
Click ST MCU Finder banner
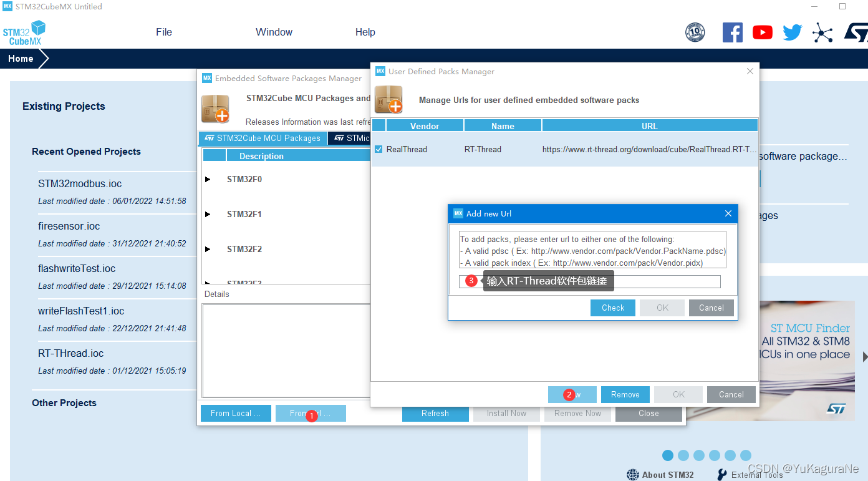(x=807, y=361)
